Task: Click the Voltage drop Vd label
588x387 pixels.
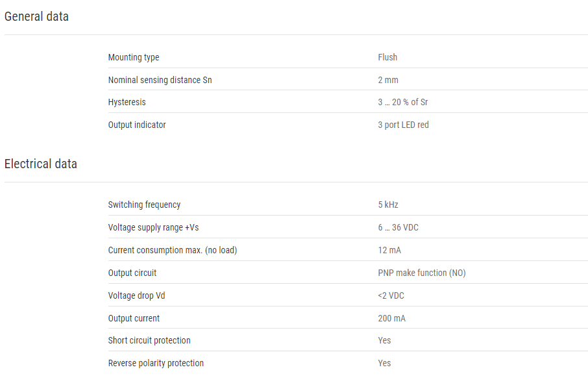Action: click(136, 296)
